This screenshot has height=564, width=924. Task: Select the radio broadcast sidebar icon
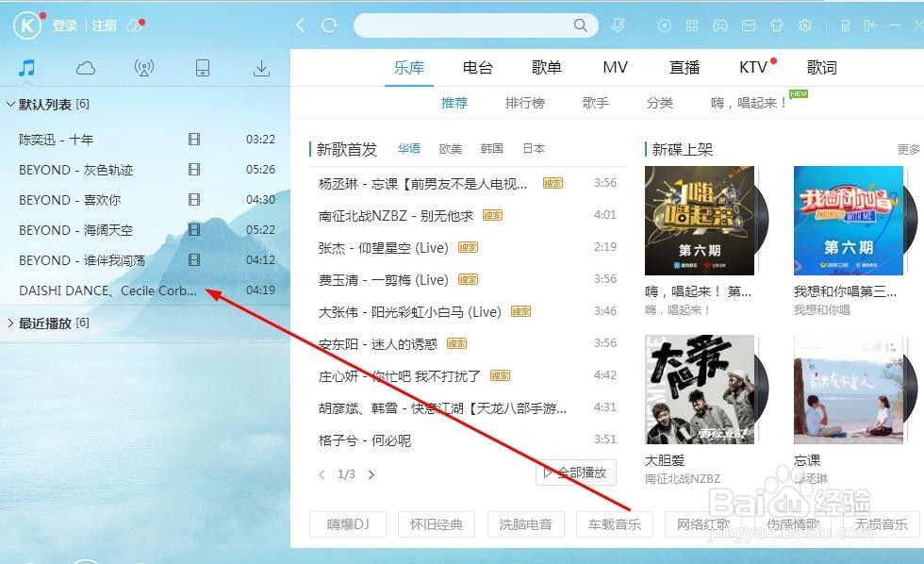(143, 68)
